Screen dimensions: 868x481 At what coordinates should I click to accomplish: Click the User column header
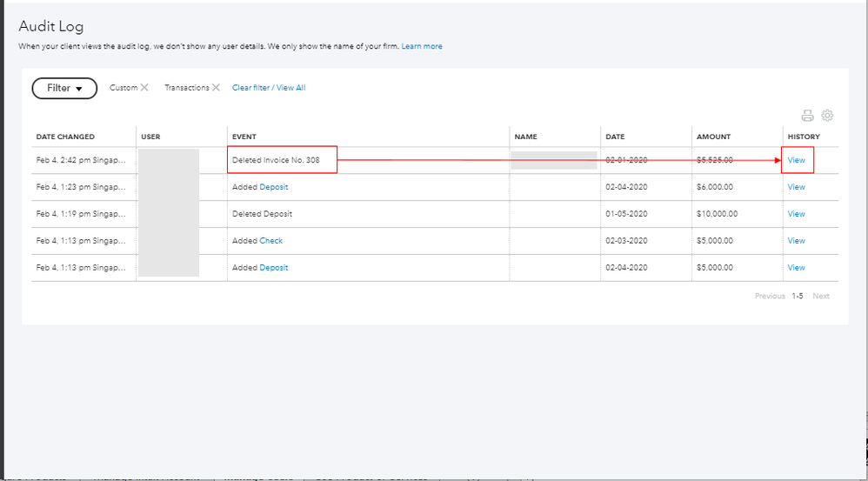pyautogui.click(x=150, y=137)
